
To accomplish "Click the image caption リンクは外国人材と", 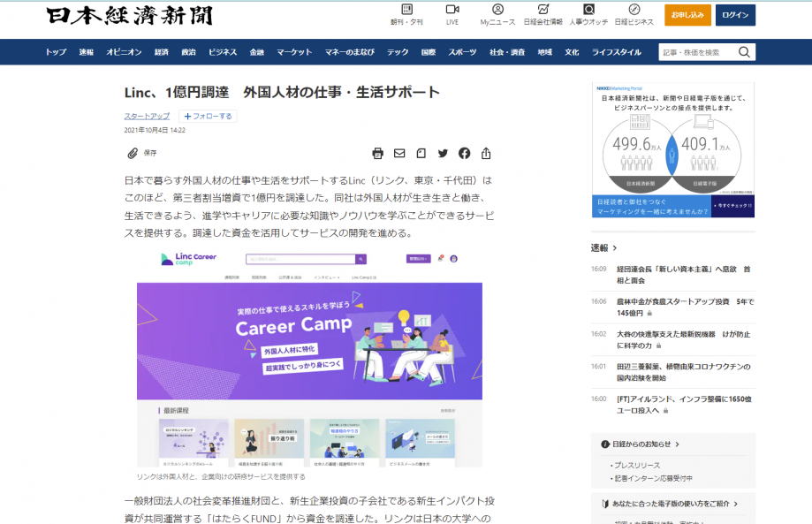I will (221, 477).
